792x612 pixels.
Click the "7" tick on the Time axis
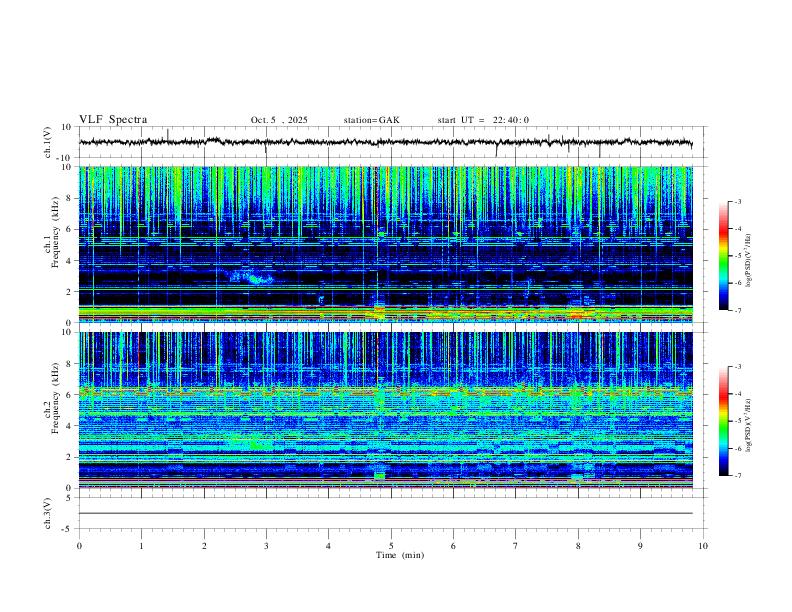[x=516, y=546]
